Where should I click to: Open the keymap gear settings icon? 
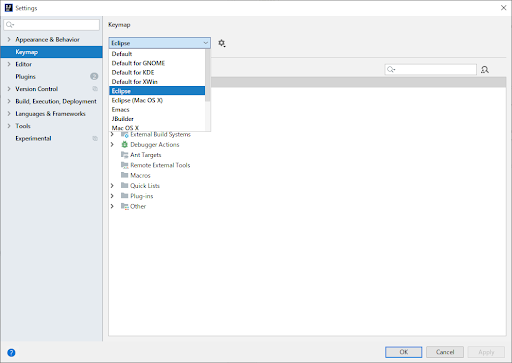pyautogui.click(x=222, y=43)
